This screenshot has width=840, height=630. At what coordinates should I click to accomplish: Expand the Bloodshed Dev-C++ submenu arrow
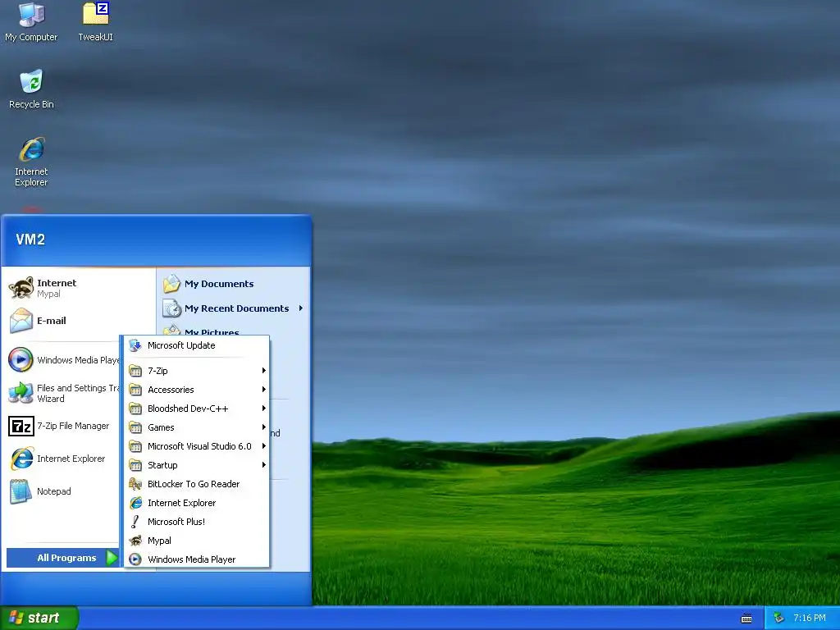pyautogui.click(x=263, y=409)
